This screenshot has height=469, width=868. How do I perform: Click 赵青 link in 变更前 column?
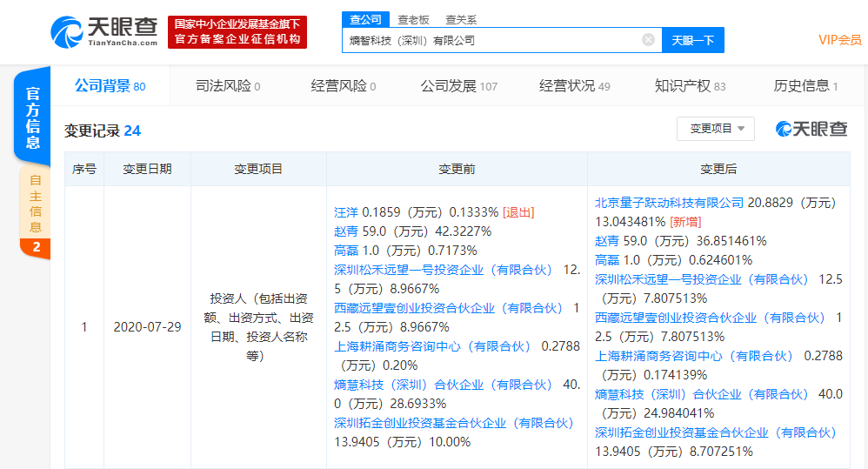click(x=346, y=231)
